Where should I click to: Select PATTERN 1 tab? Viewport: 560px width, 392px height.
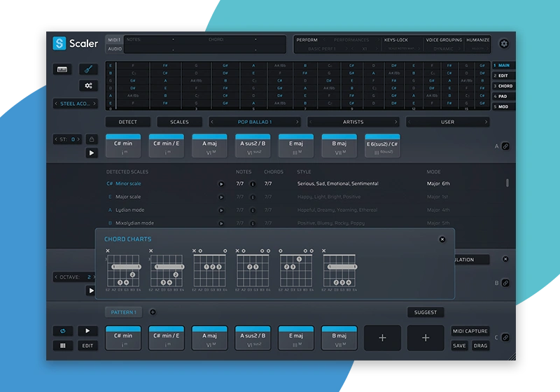tap(123, 312)
